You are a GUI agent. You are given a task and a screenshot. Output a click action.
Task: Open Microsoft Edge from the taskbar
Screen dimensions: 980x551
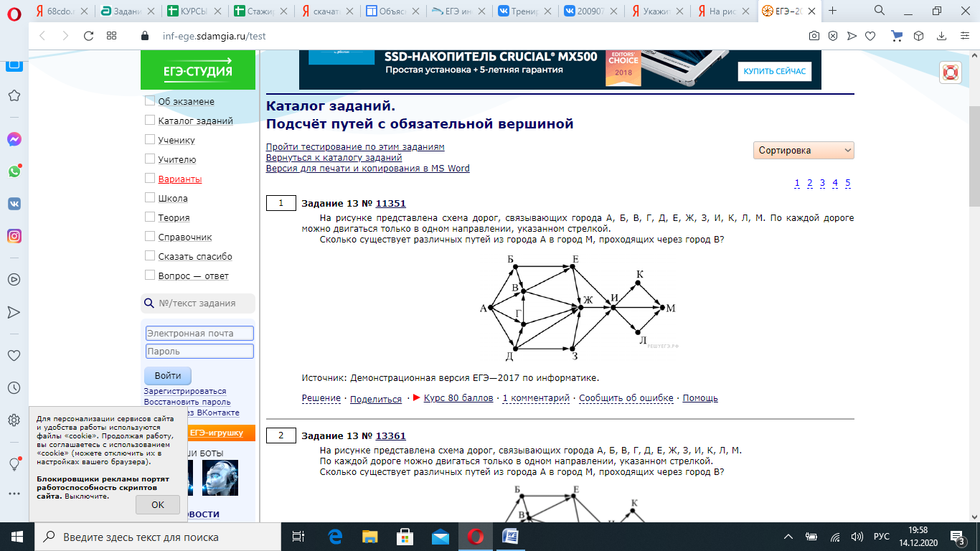[335, 537]
